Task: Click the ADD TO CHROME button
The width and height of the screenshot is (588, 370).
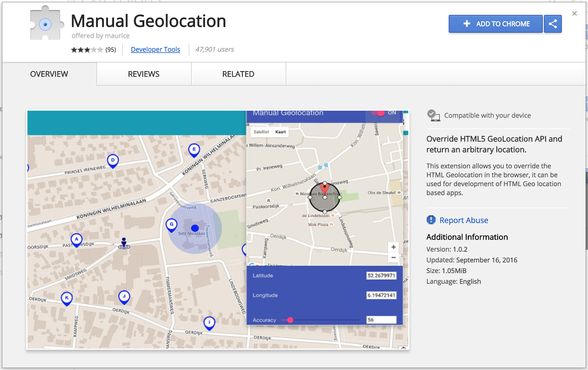Action: click(495, 24)
